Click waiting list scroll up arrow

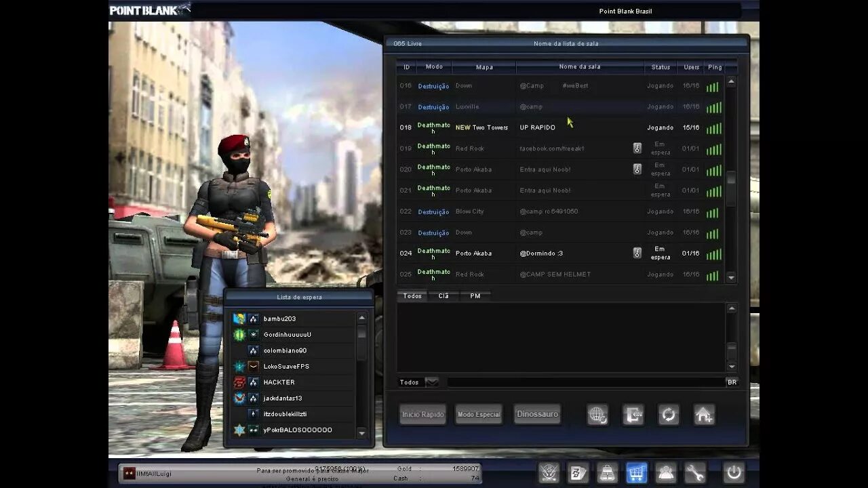pos(361,317)
